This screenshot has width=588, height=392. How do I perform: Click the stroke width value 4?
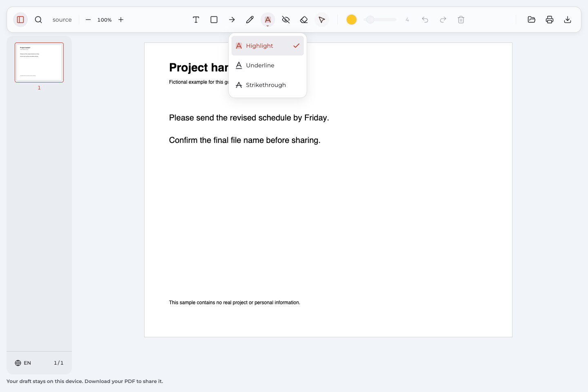point(407,20)
